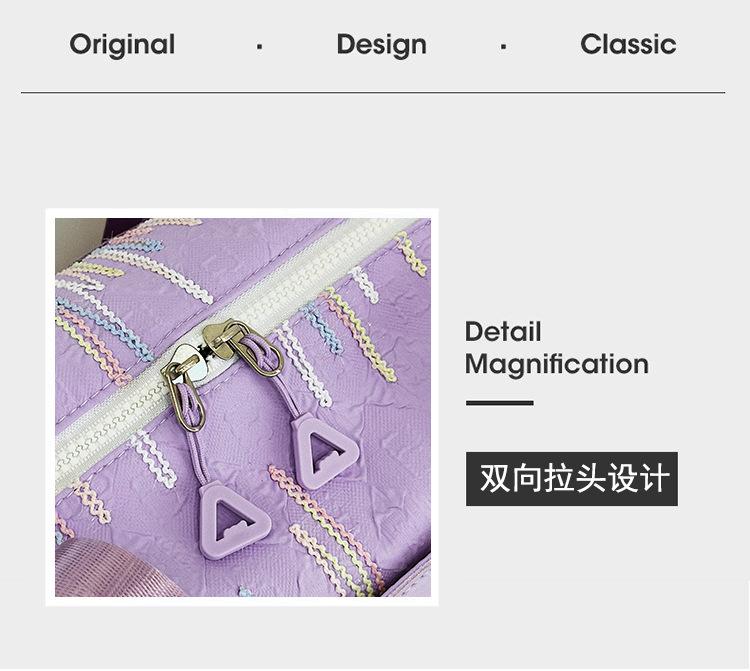The image size is (750, 671).
Task: Click the 'Detail Magnification' title
Action: pyautogui.click(x=557, y=349)
